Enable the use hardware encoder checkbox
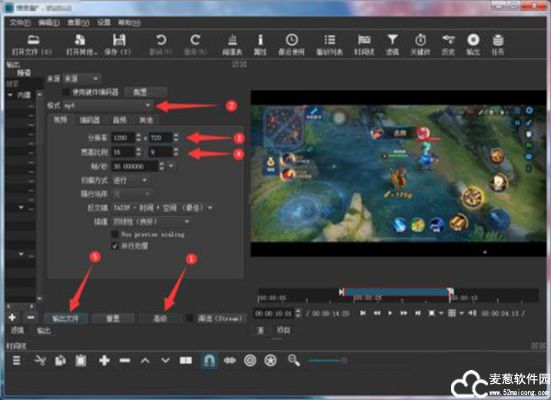The width and height of the screenshot is (551, 400). tap(66, 92)
